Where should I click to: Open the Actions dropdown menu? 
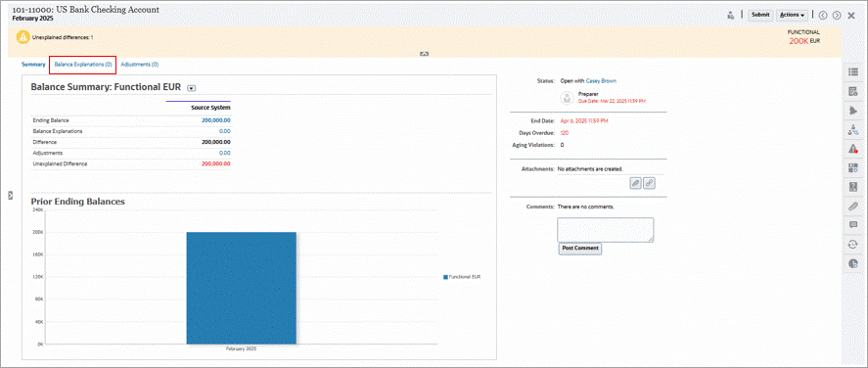click(x=793, y=15)
